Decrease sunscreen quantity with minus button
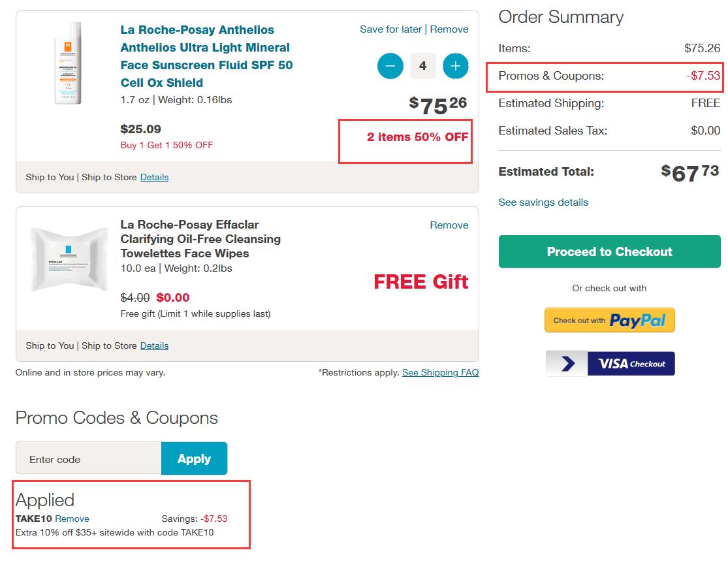Viewport: 728px width, 561px height. click(390, 66)
